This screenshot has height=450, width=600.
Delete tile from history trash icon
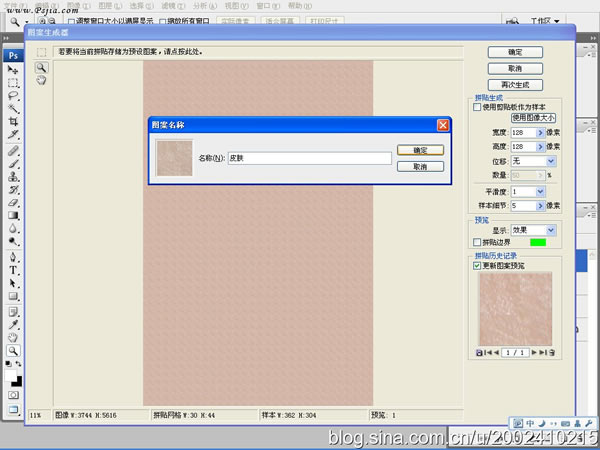coord(552,353)
